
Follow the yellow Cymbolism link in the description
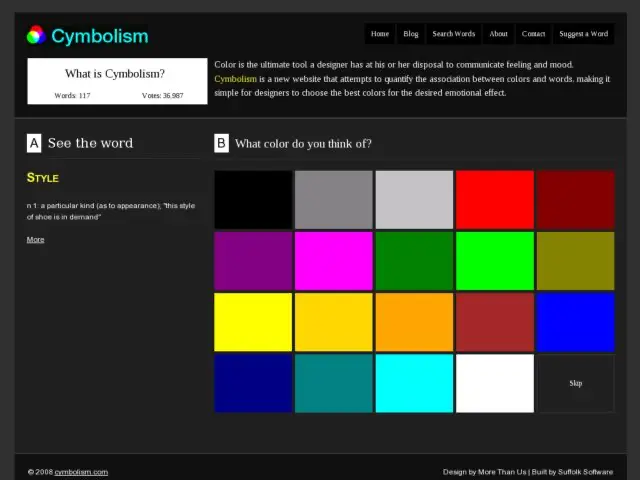pos(236,79)
